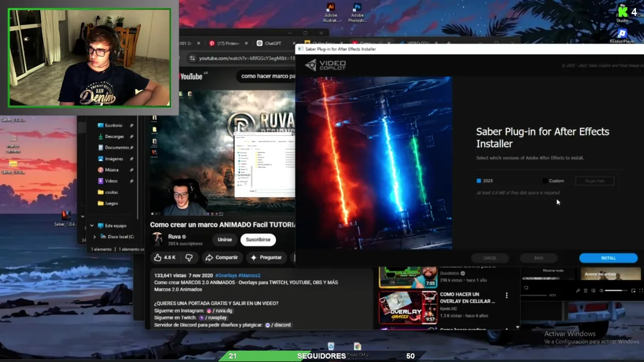
Task: Click the Suscribirse button
Action: [258, 240]
